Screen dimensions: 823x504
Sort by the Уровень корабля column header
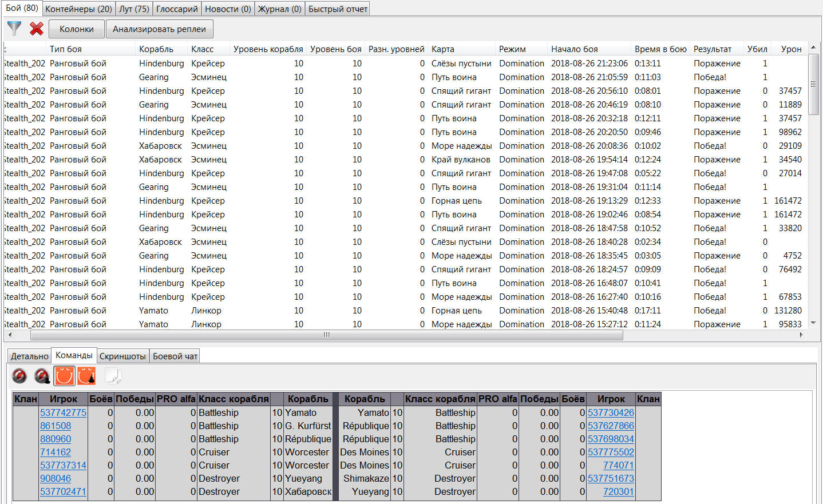268,49
